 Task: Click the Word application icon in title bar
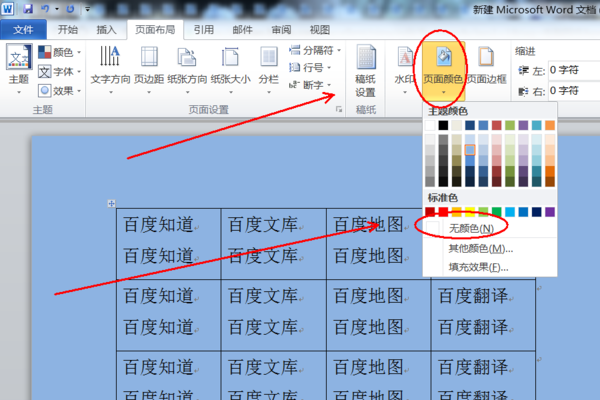[7, 8]
